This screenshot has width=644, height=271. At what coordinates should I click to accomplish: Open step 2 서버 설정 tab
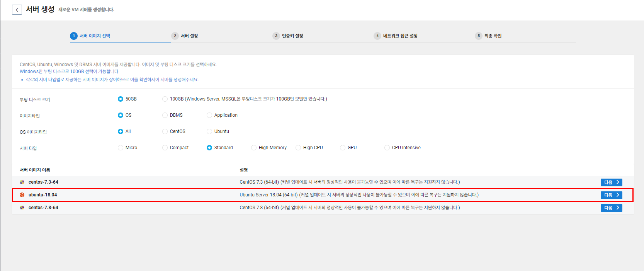tap(185, 36)
